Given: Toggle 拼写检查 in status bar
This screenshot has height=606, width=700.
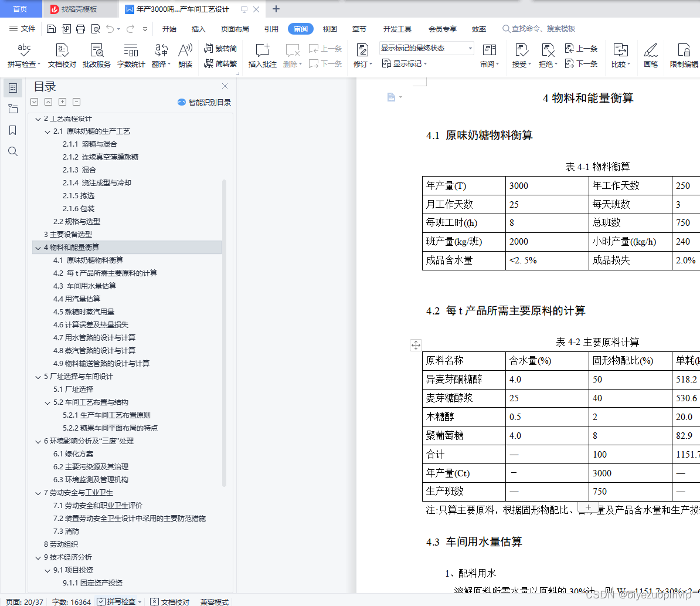Looking at the screenshot, I should (x=119, y=601).
